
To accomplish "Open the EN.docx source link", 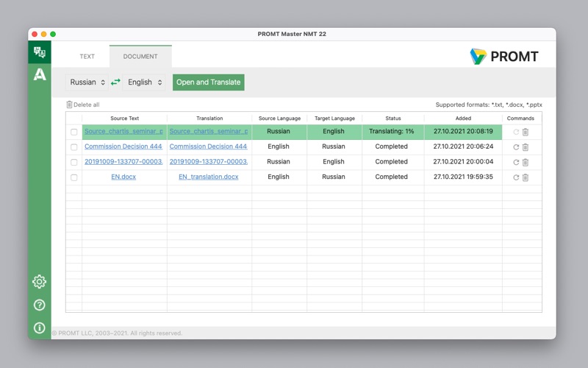I will (x=123, y=177).
